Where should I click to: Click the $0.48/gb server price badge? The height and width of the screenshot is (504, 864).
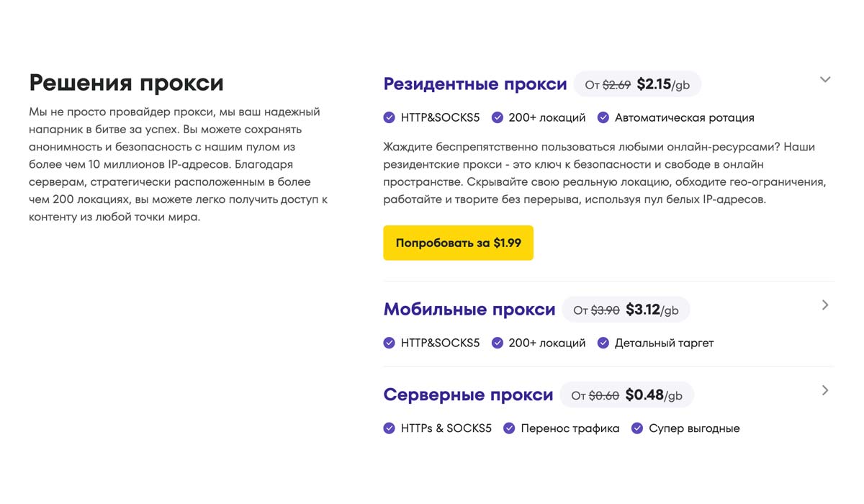(x=626, y=395)
